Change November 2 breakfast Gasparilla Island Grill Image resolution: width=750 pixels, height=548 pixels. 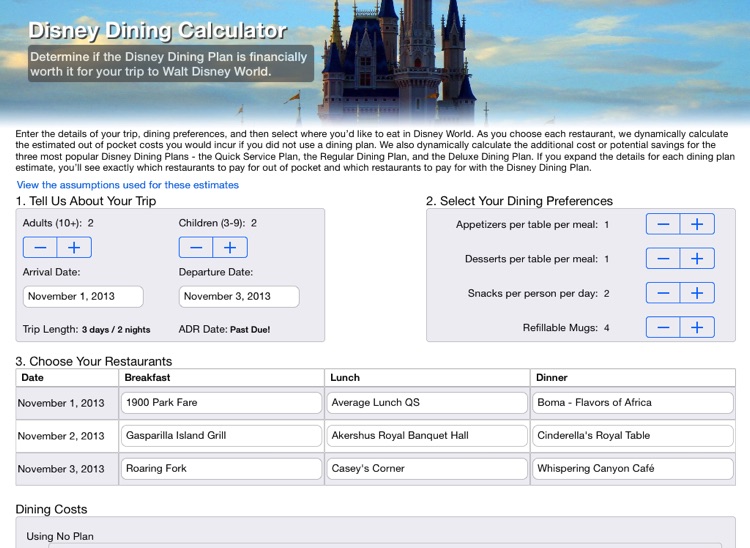[x=221, y=436]
